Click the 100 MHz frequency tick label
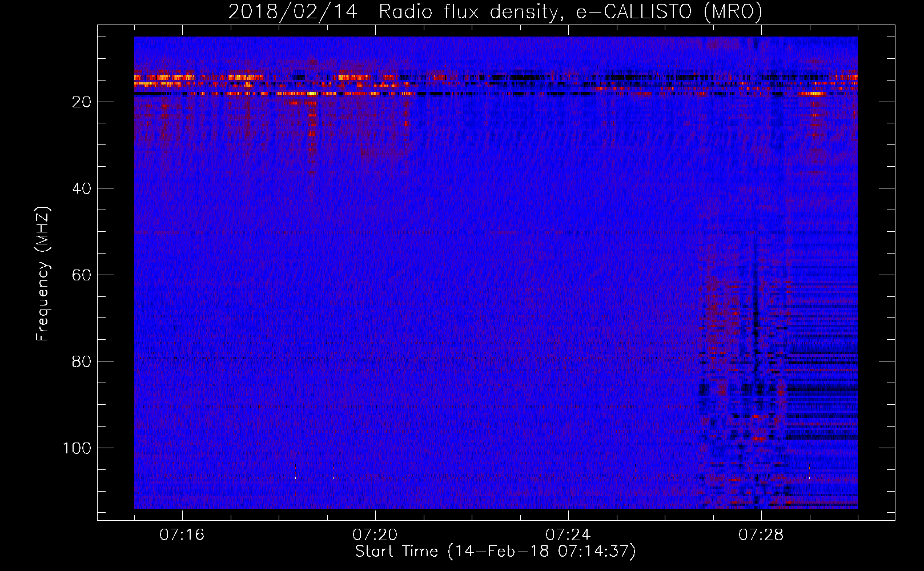Screen dimensions: 924x571 (77, 448)
